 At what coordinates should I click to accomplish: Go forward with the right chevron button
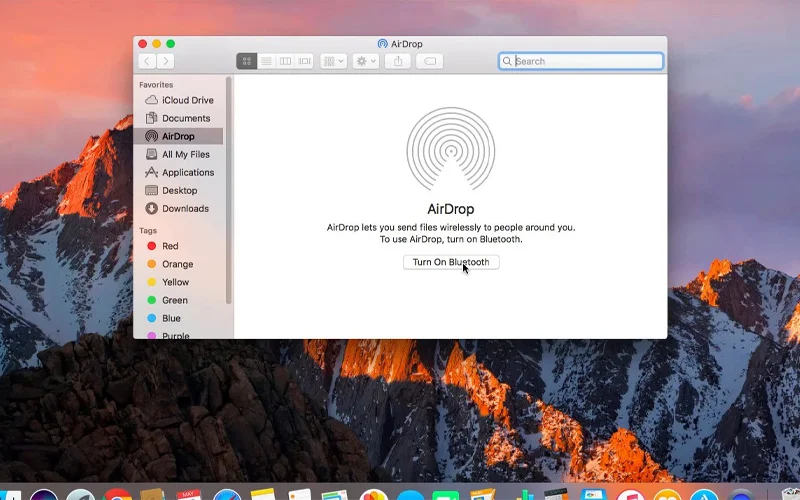pyautogui.click(x=165, y=61)
